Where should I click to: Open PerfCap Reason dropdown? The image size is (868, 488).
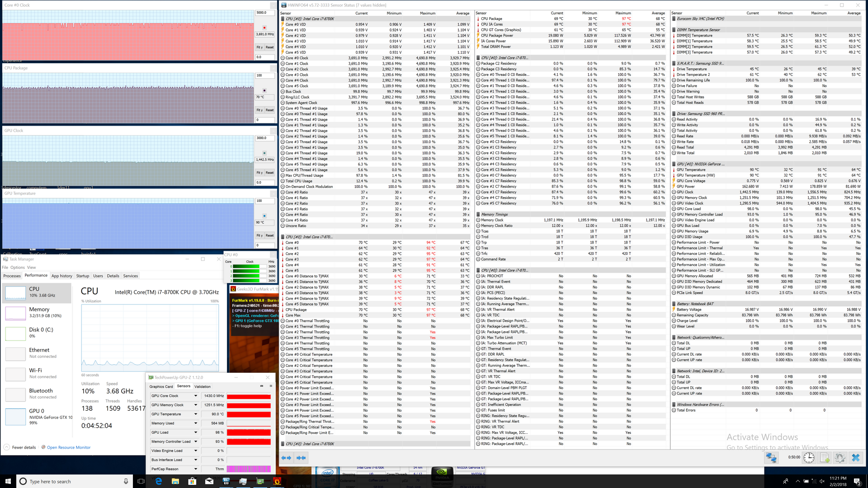click(196, 469)
